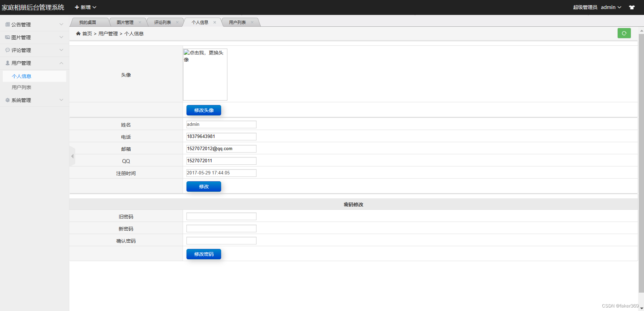
Task: Switch to the 评论列表 tab
Action: point(163,22)
